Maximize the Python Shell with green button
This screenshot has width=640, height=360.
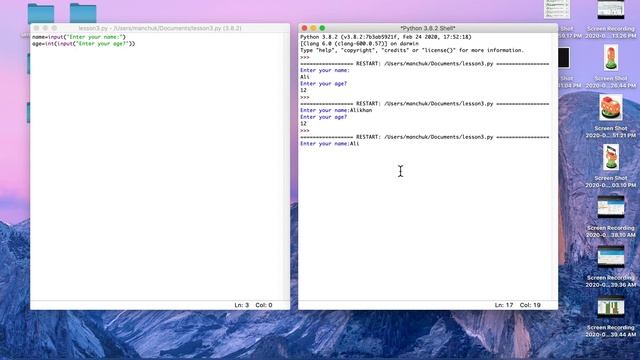322,28
